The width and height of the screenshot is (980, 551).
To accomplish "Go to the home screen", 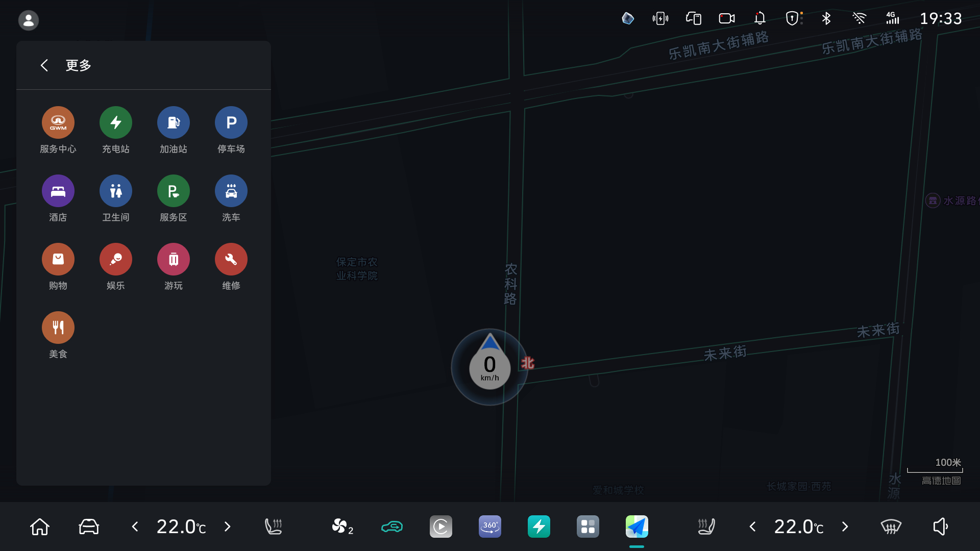I will pos(40,527).
